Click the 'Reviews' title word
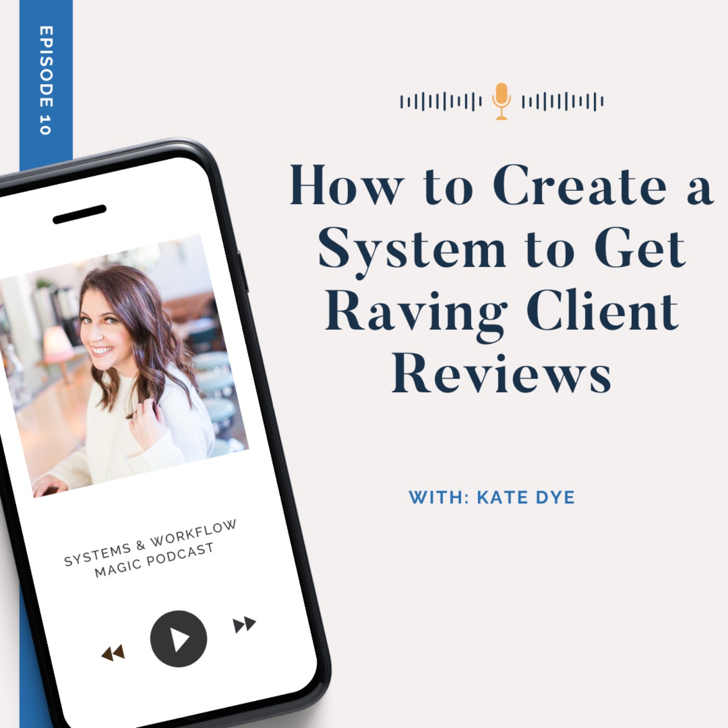Screen dimensions: 728x728 501,373
